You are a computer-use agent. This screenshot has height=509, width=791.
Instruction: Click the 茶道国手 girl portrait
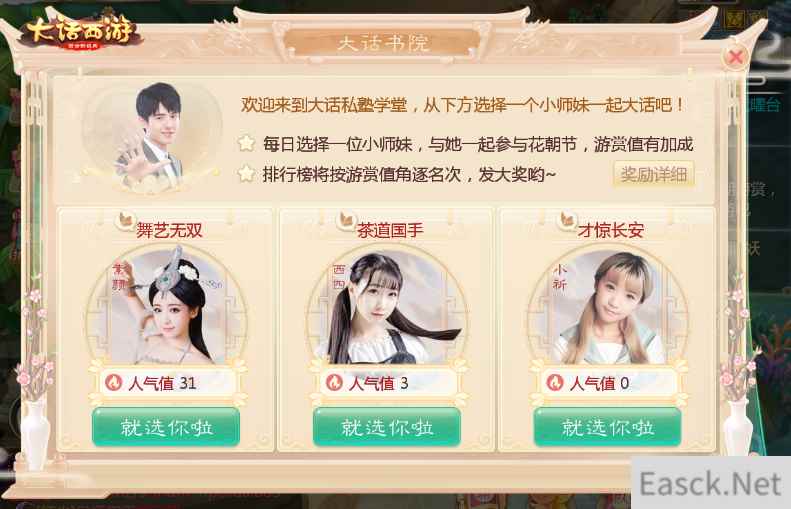(x=388, y=308)
